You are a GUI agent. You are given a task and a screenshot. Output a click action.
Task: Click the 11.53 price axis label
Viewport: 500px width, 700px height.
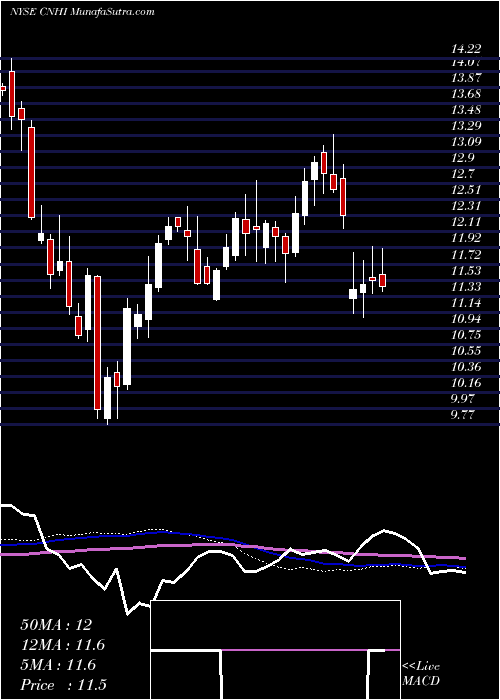click(466, 271)
